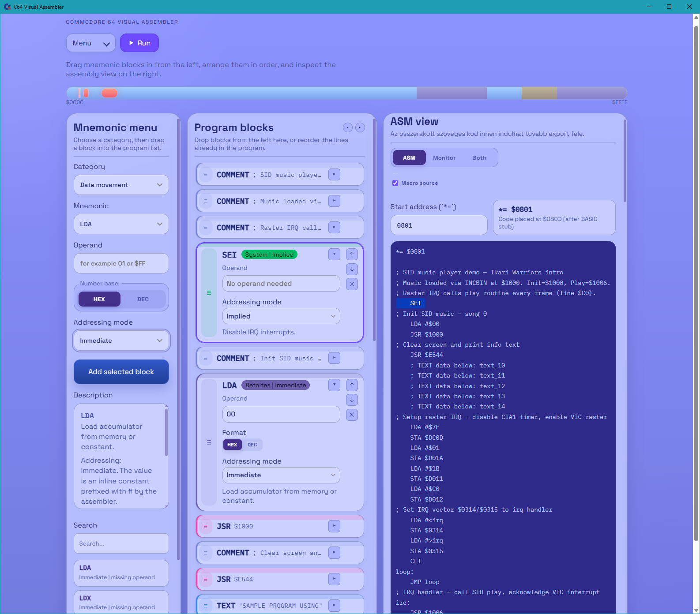Expand all program blocks with the round right-triangle icon
700x614 pixels.
(360, 127)
